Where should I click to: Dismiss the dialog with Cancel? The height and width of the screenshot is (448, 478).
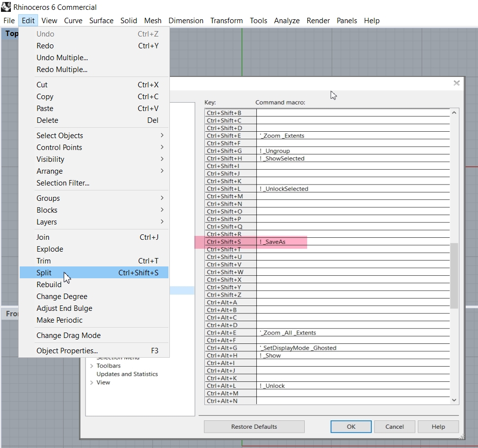395,426
